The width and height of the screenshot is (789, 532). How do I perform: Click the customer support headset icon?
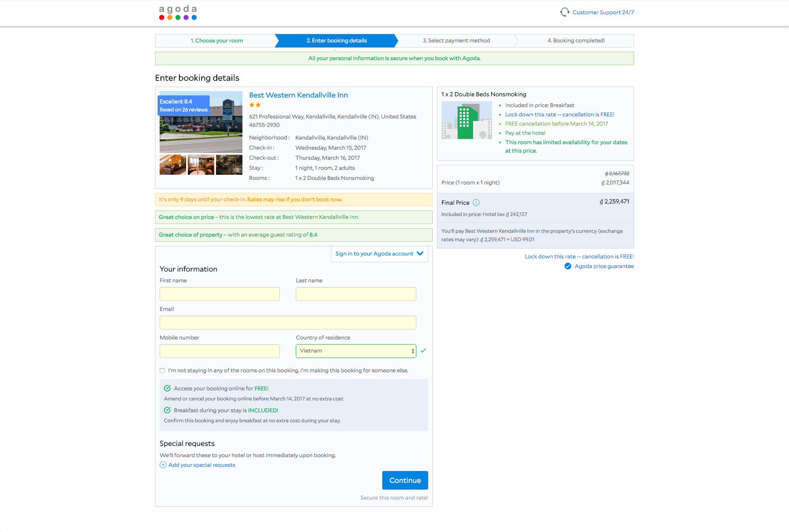565,12
